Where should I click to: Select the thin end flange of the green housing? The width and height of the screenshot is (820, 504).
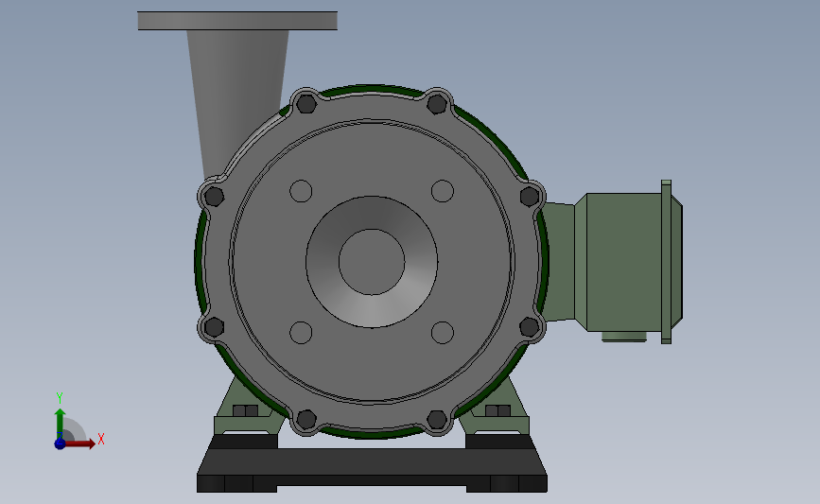pyautogui.click(x=666, y=262)
